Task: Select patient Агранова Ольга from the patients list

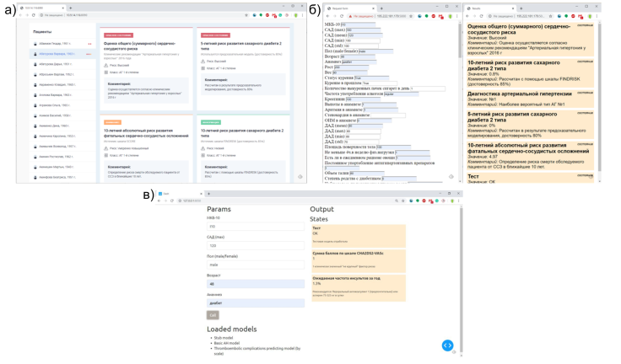Action: (x=51, y=104)
